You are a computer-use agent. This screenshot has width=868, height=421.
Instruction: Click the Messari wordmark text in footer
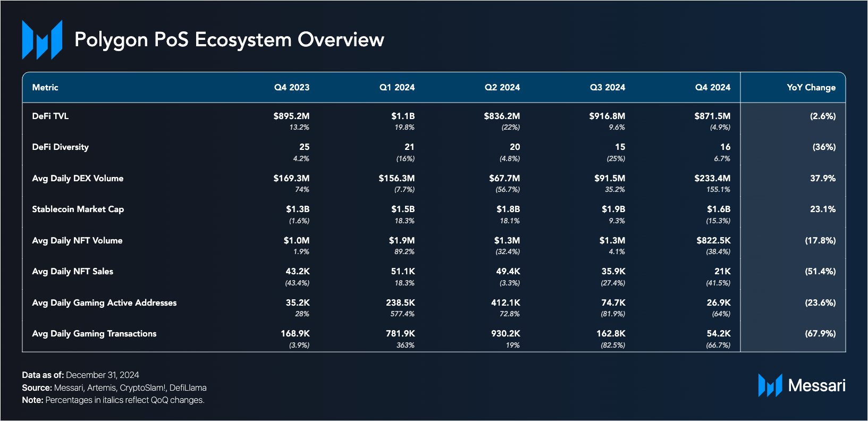click(816, 385)
